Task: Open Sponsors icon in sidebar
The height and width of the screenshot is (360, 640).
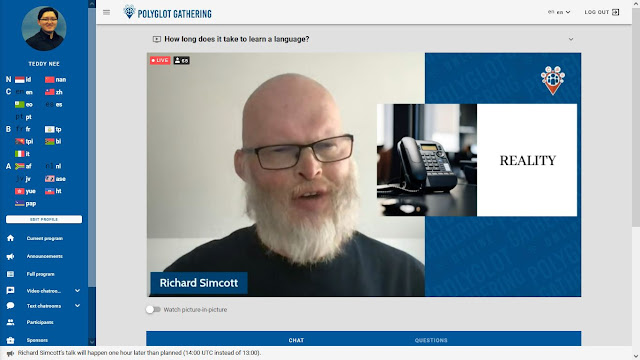Action: point(10,340)
